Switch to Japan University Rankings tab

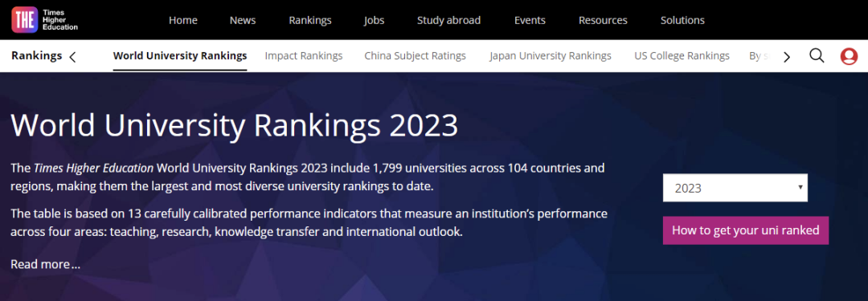point(551,56)
